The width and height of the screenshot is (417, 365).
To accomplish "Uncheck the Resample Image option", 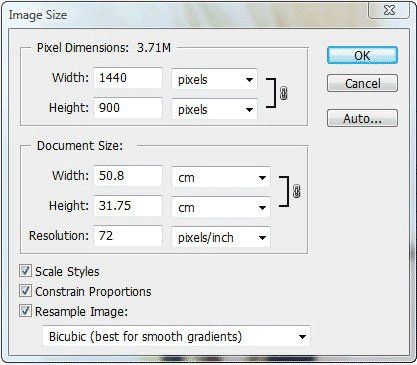I will click(26, 311).
